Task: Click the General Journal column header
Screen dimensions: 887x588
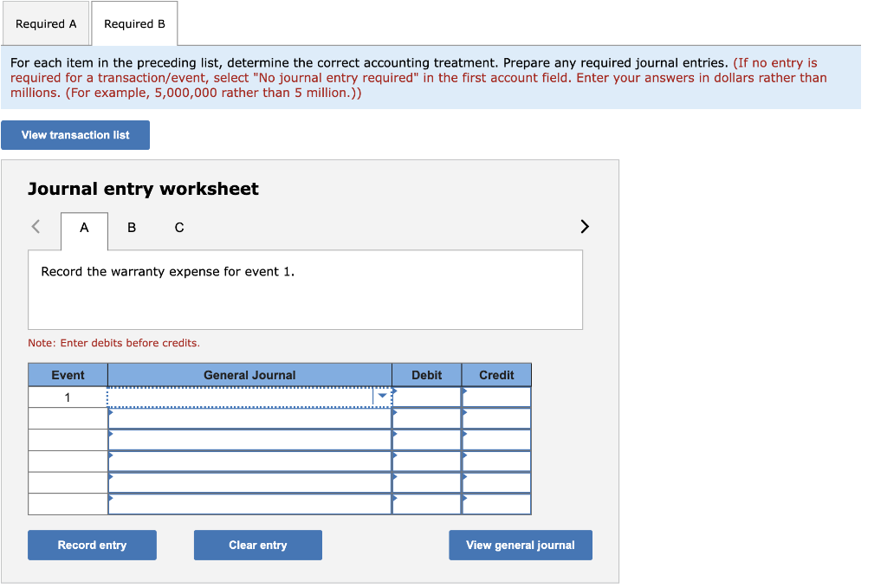Action: 249,374
